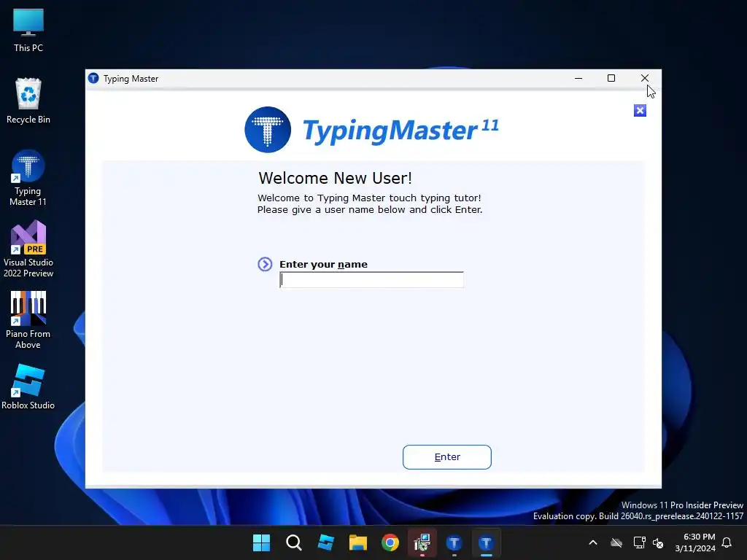Viewport: 747px width, 560px height.
Task: Click the Enter your name label
Action: tap(323, 264)
